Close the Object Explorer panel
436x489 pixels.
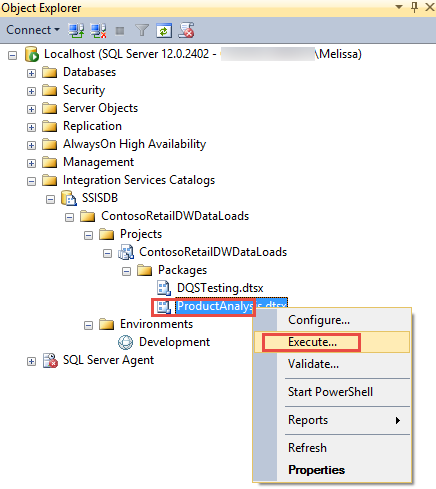[x=430, y=7]
